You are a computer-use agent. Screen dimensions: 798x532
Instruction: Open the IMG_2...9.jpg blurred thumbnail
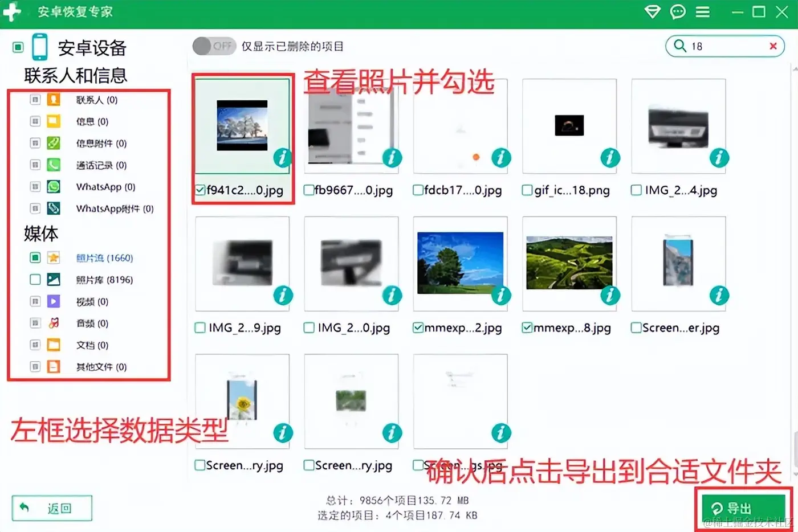pos(242,263)
